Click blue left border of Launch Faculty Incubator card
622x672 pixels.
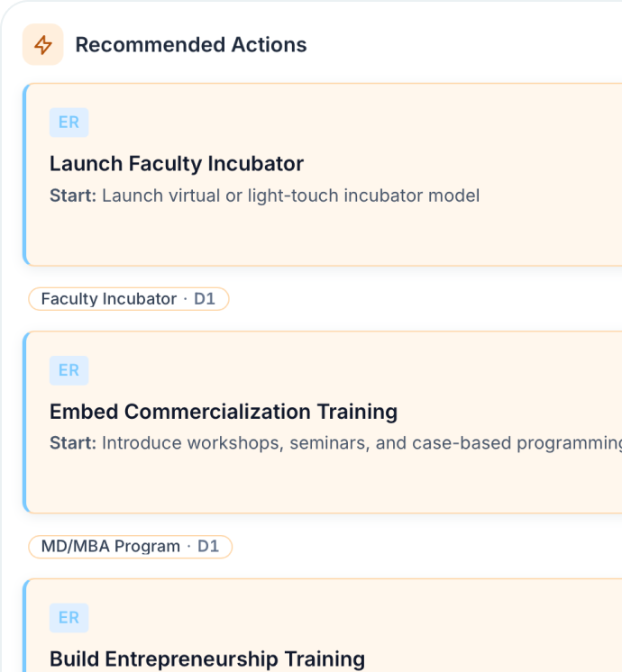click(24, 176)
